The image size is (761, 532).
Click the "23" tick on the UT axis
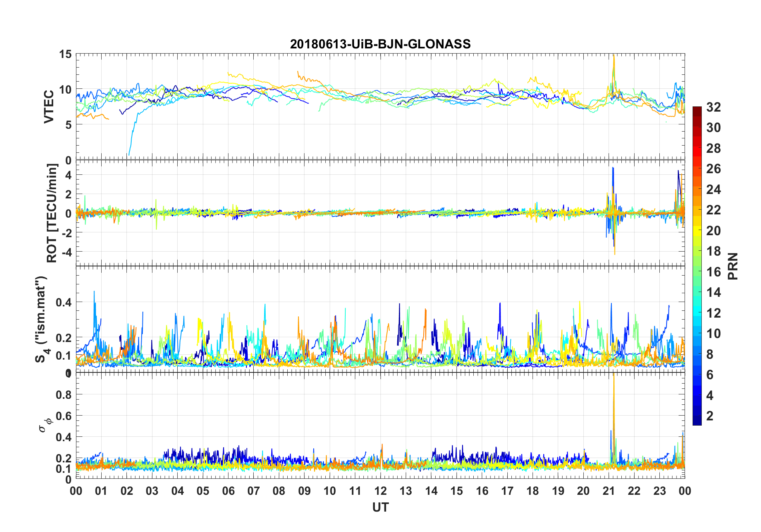pyautogui.click(x=659, y=491)
